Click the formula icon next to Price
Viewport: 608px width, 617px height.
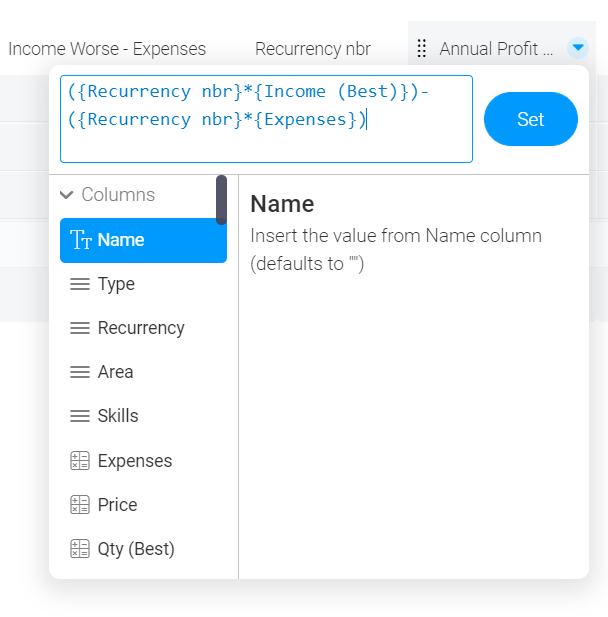point(80,505)
